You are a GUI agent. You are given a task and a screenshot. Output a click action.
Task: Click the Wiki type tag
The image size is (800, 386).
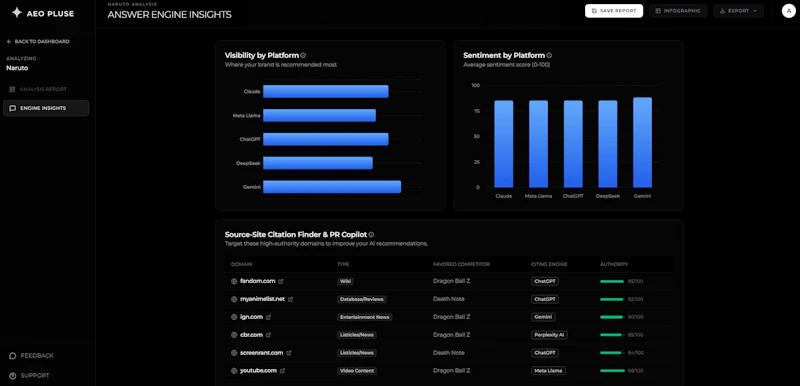coord(345,281)
